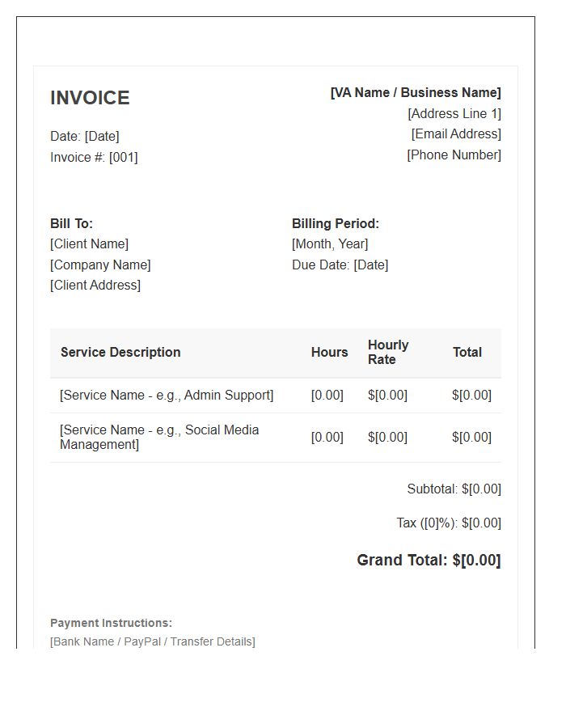Click the Social Media Management service cell
The image size is (566, 728).
click(159, 437)
